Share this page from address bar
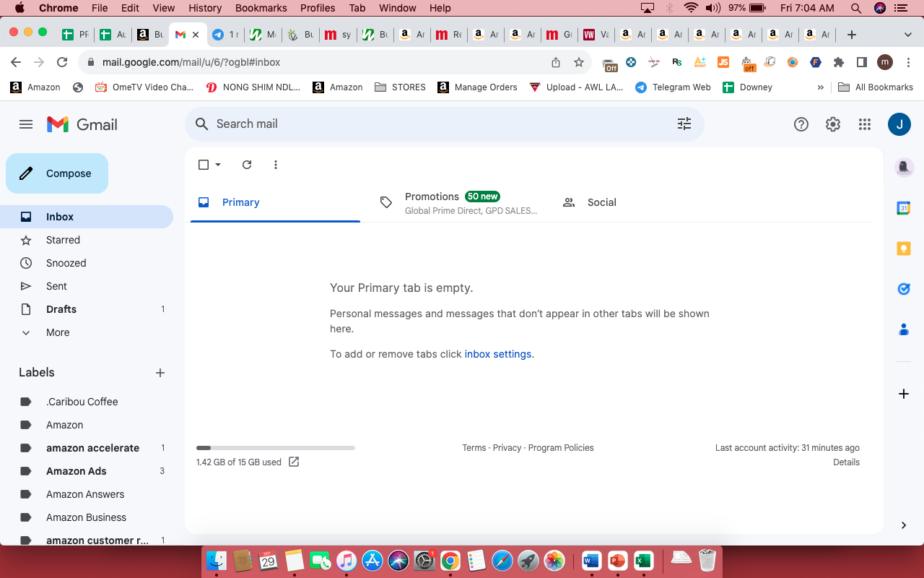Screen dimensions: 924x578 [x=556, y=62]
